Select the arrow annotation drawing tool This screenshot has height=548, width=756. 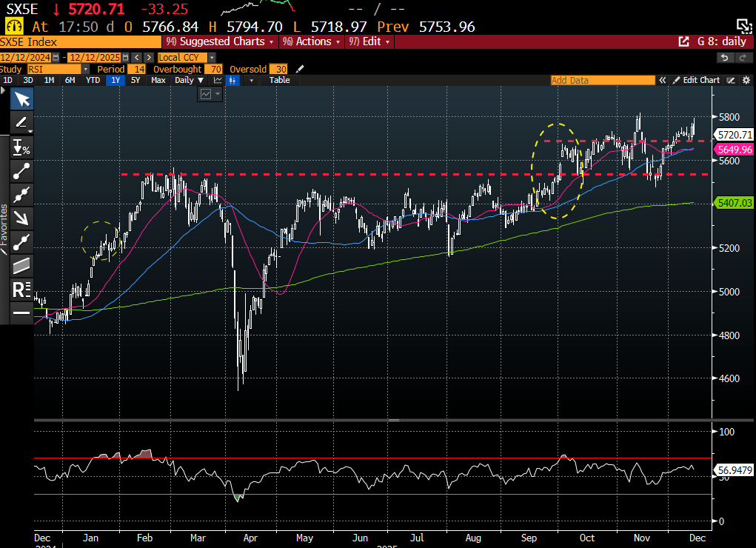[x=21, y=218]
